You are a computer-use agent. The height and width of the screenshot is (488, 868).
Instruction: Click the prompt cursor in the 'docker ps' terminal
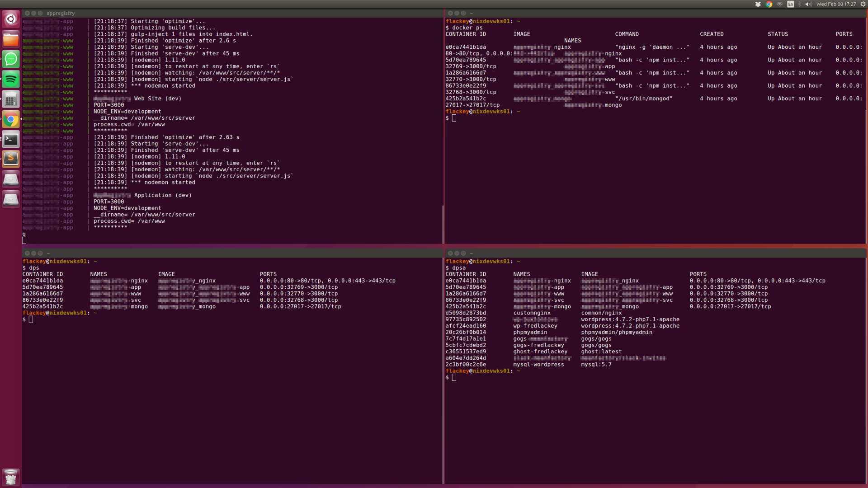[x=454, y=118]
